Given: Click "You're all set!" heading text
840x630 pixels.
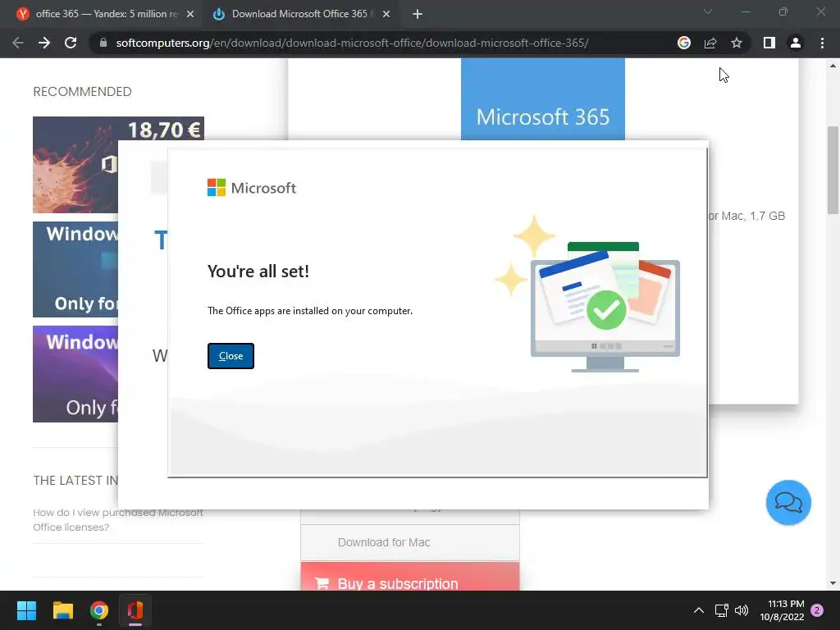Looking at the screenshot, I should pyautogui.click(x=258, y=271).
